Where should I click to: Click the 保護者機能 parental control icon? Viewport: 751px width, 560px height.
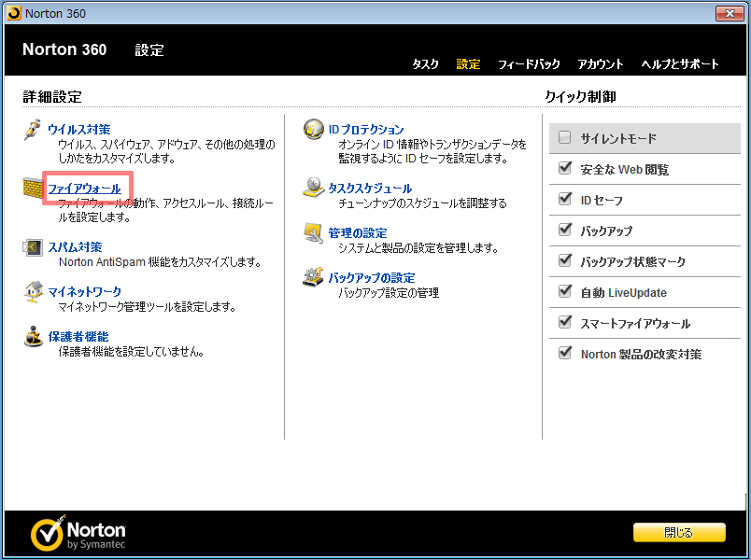(33, 336)
